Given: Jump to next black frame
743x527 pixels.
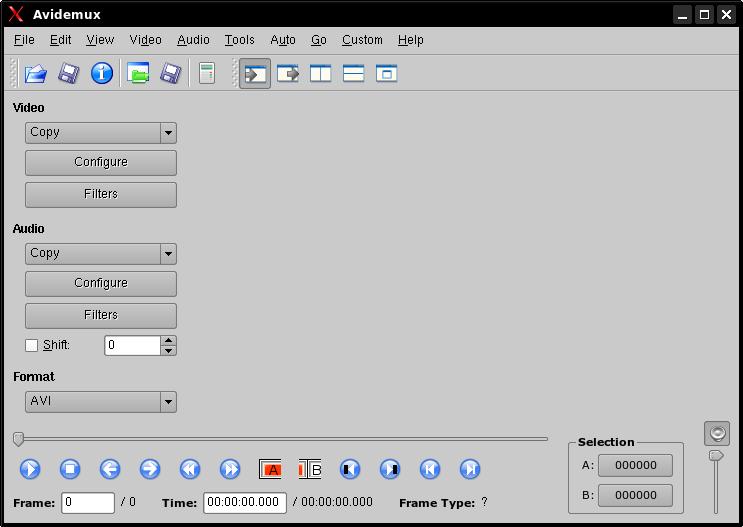Looking at the screenshot, I should [x=390, y=469].
